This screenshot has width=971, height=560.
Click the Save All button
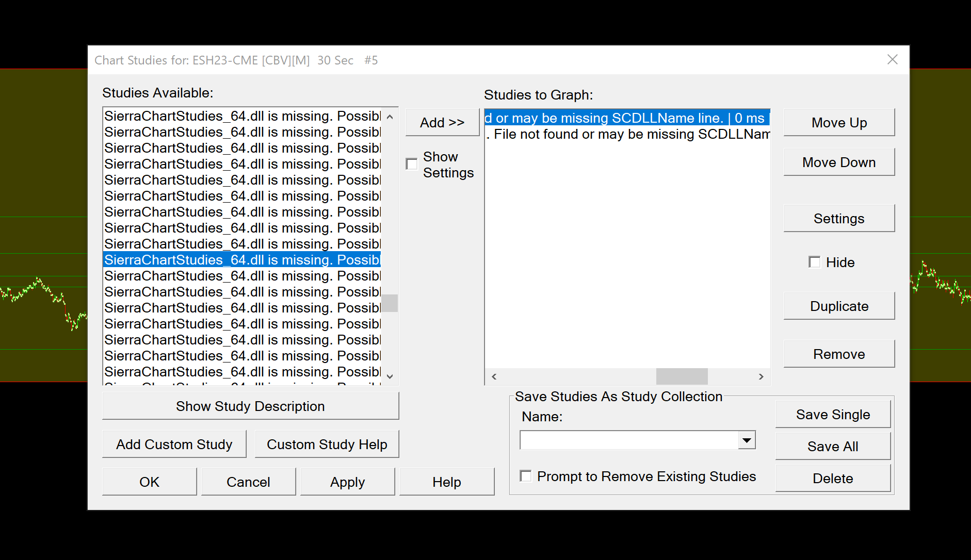pos(833,446)
